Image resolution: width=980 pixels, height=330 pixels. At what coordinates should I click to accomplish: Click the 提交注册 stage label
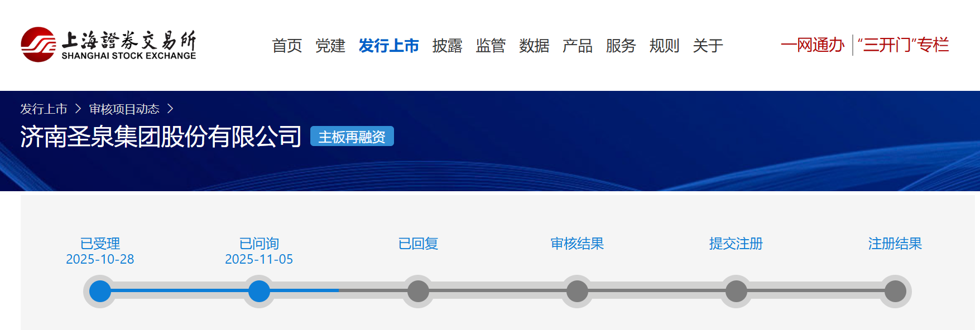coord(736,244)
